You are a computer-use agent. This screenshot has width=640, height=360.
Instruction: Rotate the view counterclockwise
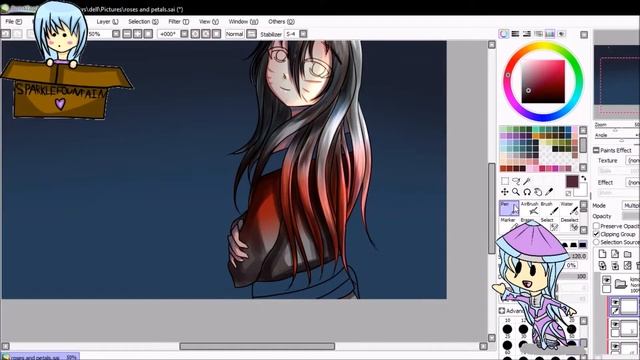(x=195, y=34)
